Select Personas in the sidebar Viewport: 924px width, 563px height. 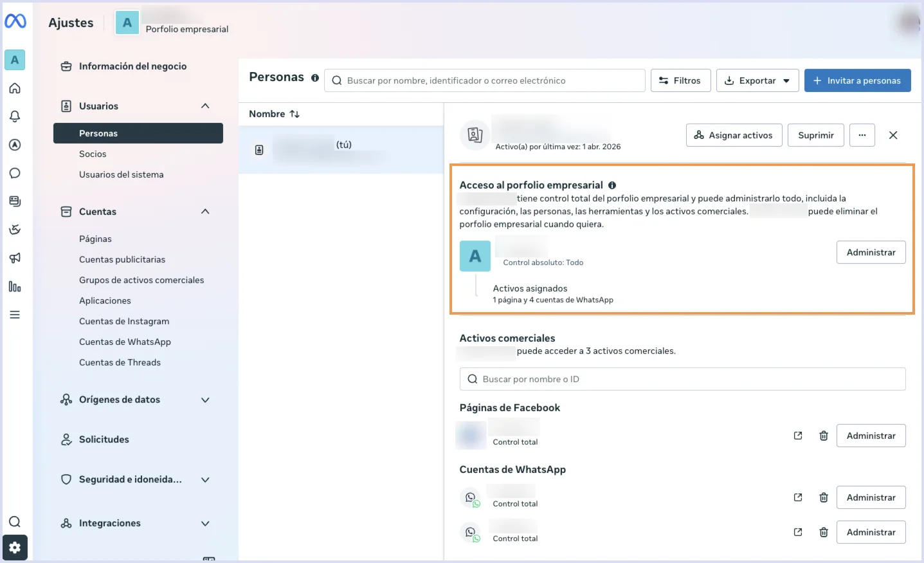pyautogui.click(x=138, y=133)
